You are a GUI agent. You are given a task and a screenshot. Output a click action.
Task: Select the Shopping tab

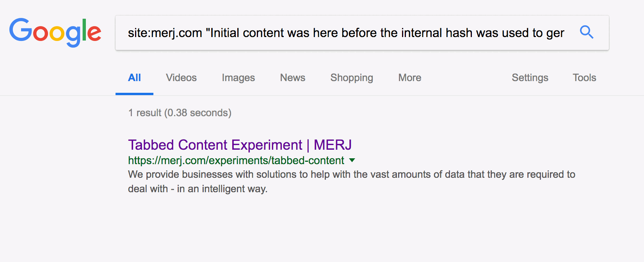352,78
